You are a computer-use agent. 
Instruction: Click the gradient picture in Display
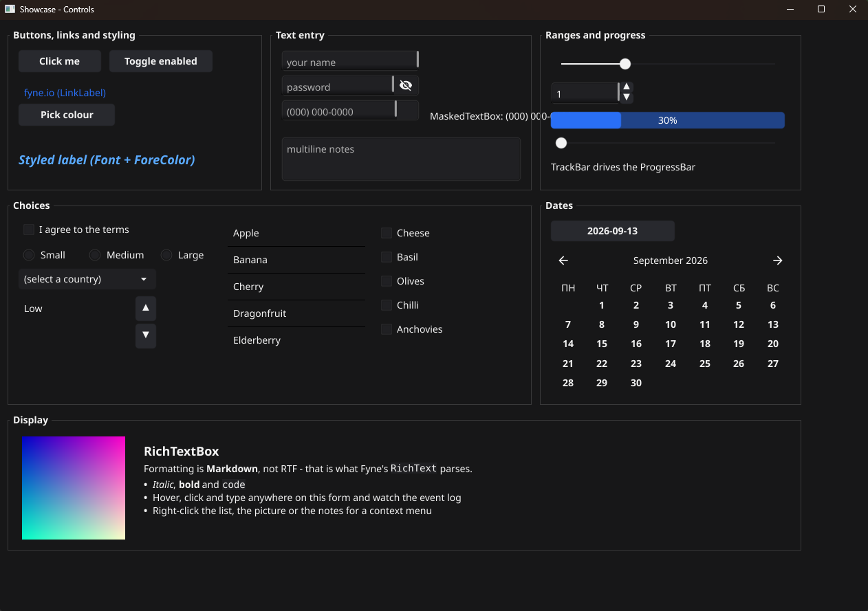pos(74,488)
